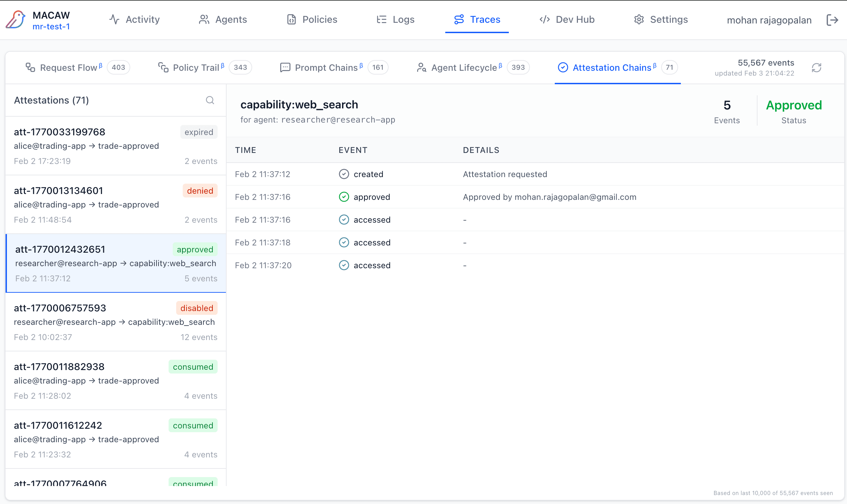Select disabled attestation att-1770006757593

click(x=116, y=322)
